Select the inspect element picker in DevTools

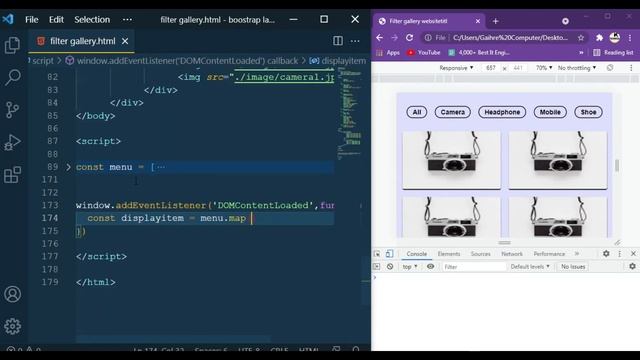click(x=377, y=254)
